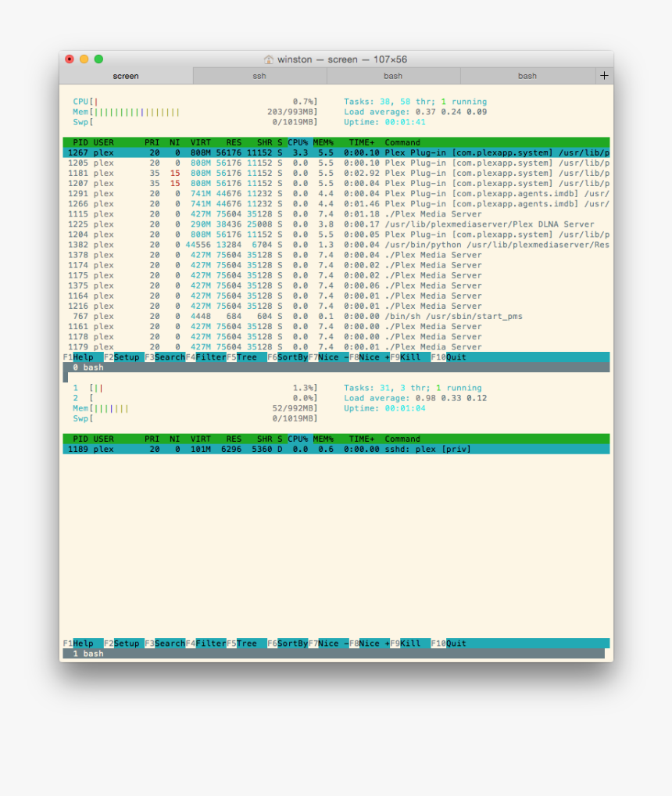Click F8 Nice + in lower htop
Viewport: 672px width, 796px height.
(x=370, y=644)
